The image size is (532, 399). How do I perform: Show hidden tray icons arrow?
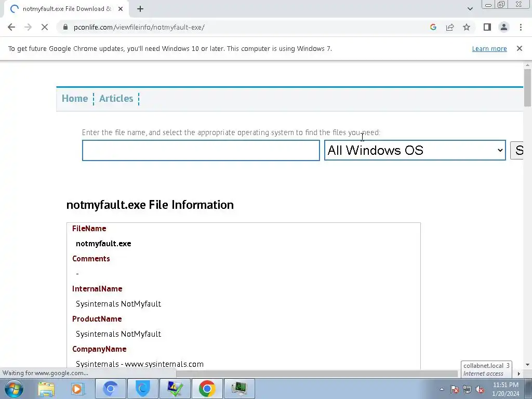[442, 389]
